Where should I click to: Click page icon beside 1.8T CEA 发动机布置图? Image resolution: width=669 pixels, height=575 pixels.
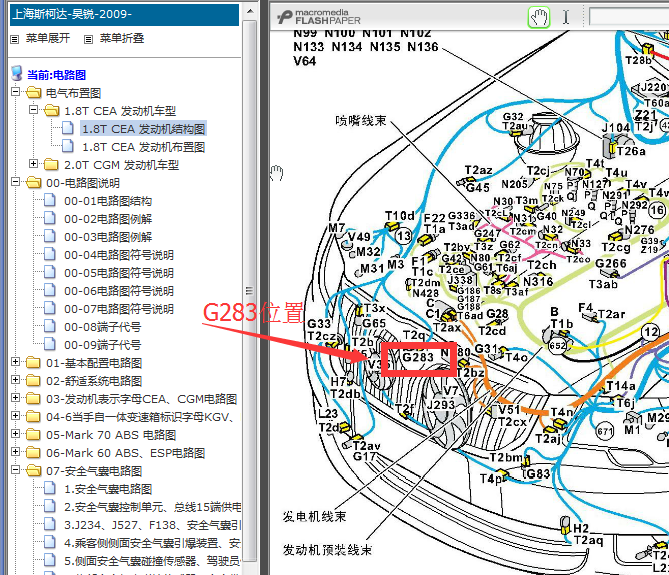coord(67,145)
